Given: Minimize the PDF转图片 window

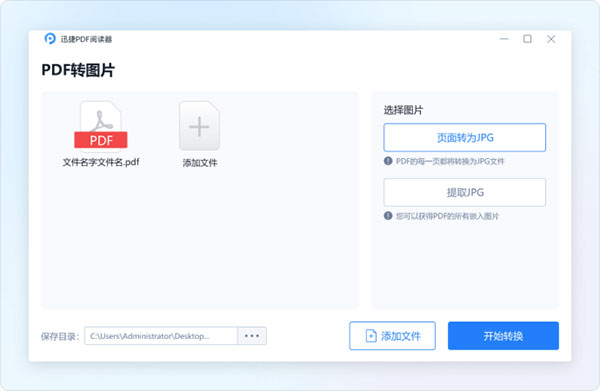Looking at the screenshot, I should [x=504, y=39].
